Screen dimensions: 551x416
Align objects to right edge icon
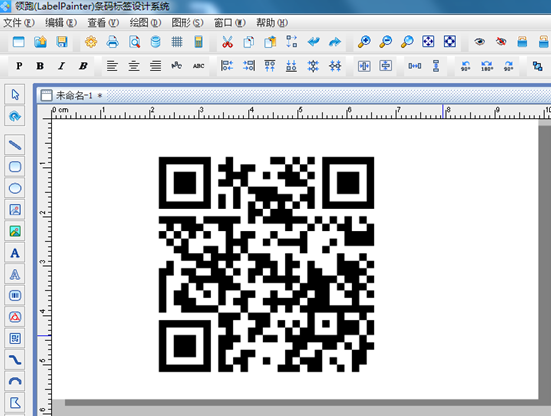click(249, 66)
